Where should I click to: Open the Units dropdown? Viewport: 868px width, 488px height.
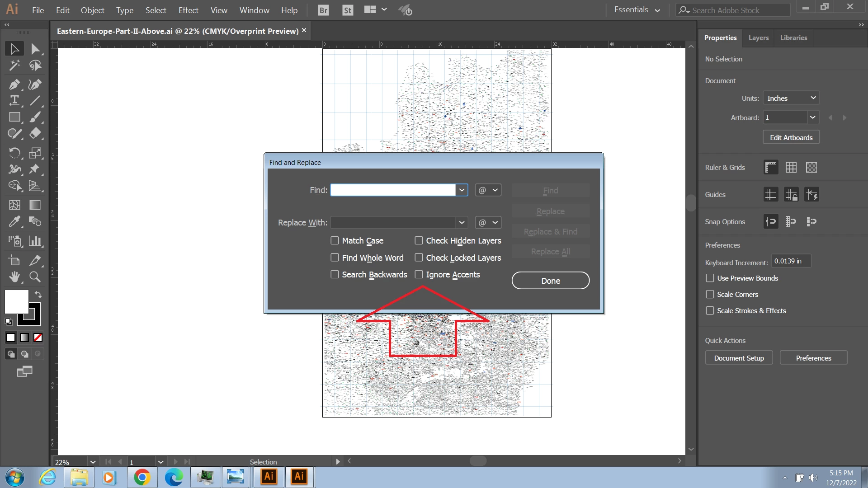pyautogui.click(x=791, y=98)
